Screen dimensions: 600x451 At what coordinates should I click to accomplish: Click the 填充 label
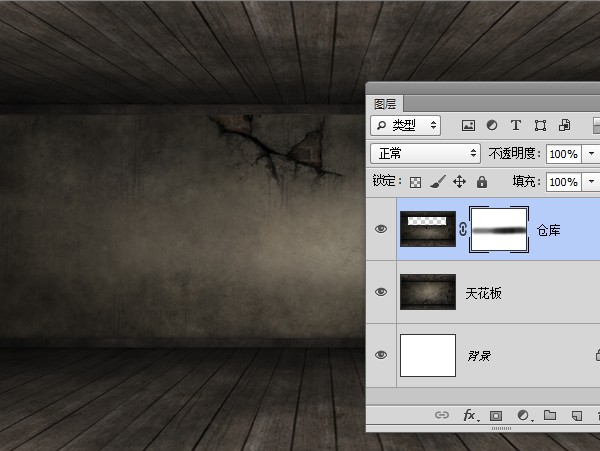coord(527,181)
